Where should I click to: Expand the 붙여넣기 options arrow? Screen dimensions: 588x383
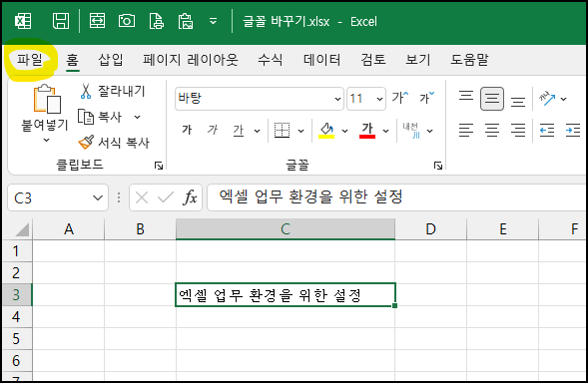(x=46, y=141)
